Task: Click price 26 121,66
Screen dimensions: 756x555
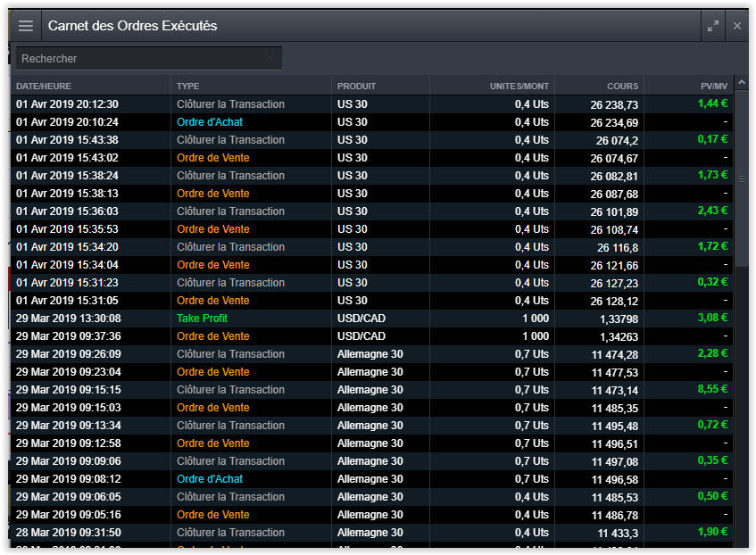Action: coord(614,266)
